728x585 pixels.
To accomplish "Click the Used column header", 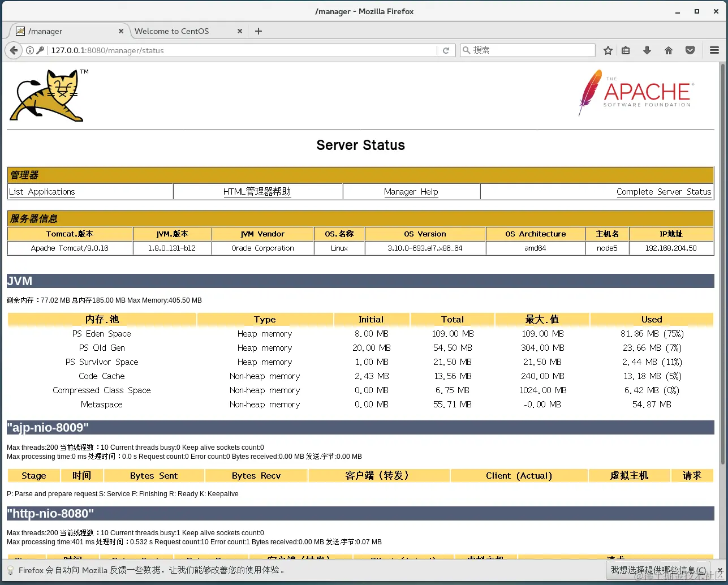I will (x=652, y=320).
